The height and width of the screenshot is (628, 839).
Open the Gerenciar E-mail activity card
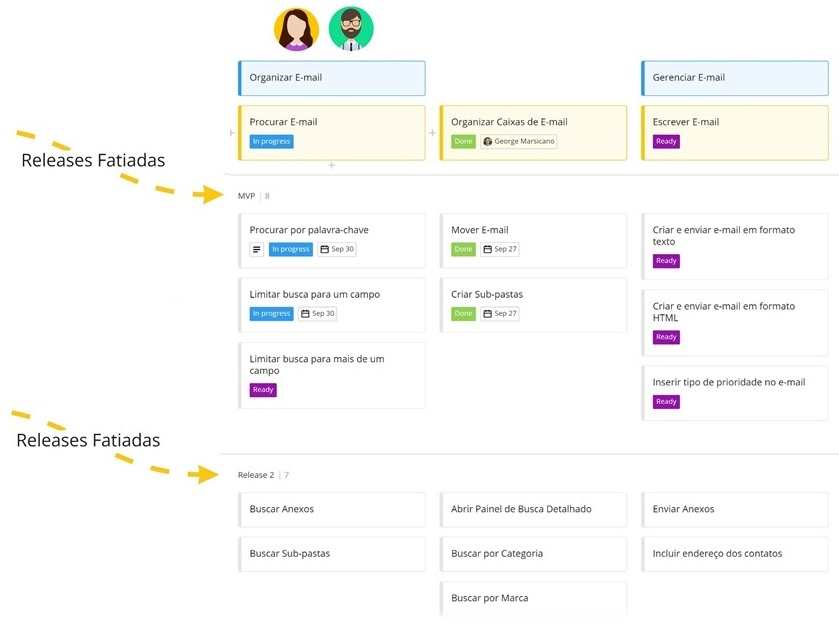(734, 78)
